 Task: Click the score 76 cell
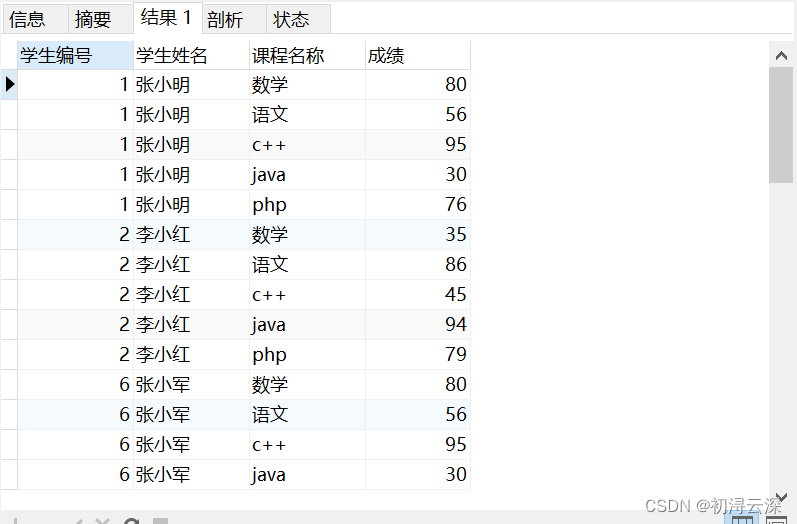418,204
